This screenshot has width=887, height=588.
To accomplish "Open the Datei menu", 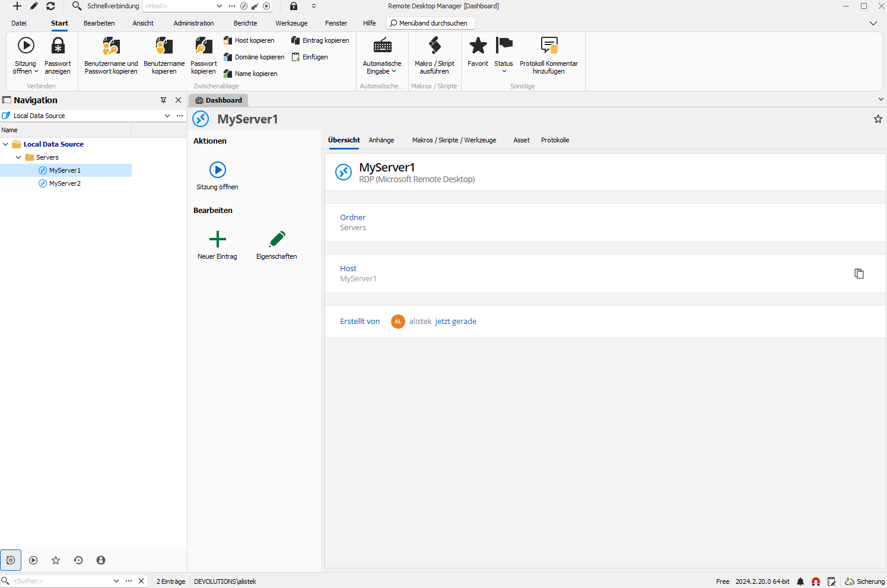I will pyautogui.click(x=19, y=23).
